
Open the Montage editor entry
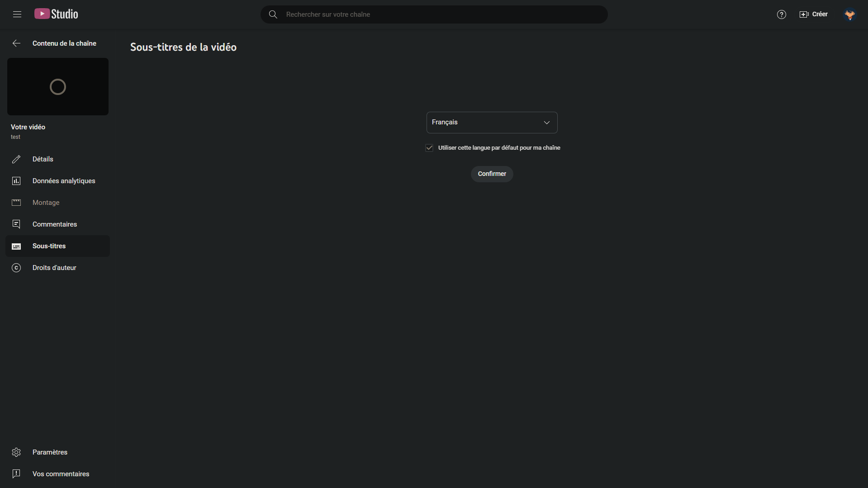pos(46,203)
